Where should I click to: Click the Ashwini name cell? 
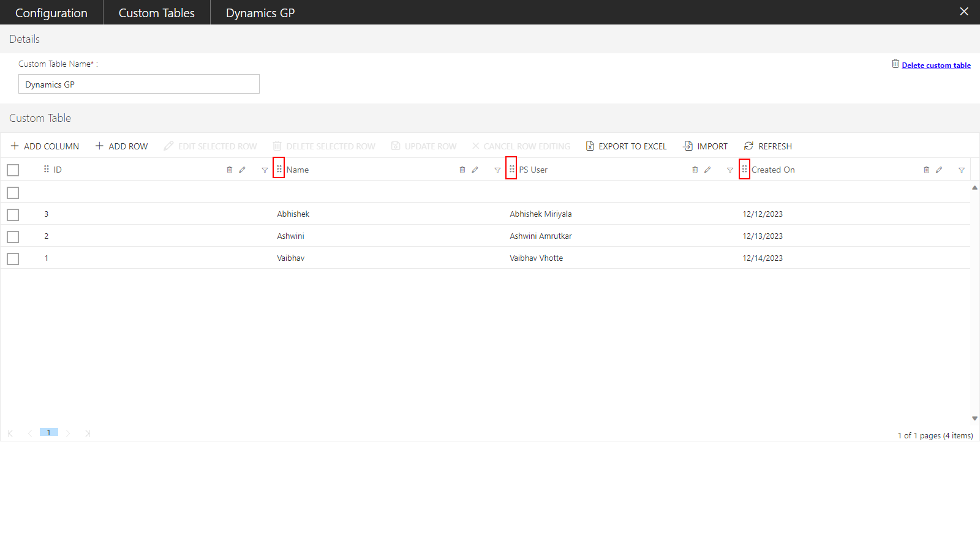[290, 236]
